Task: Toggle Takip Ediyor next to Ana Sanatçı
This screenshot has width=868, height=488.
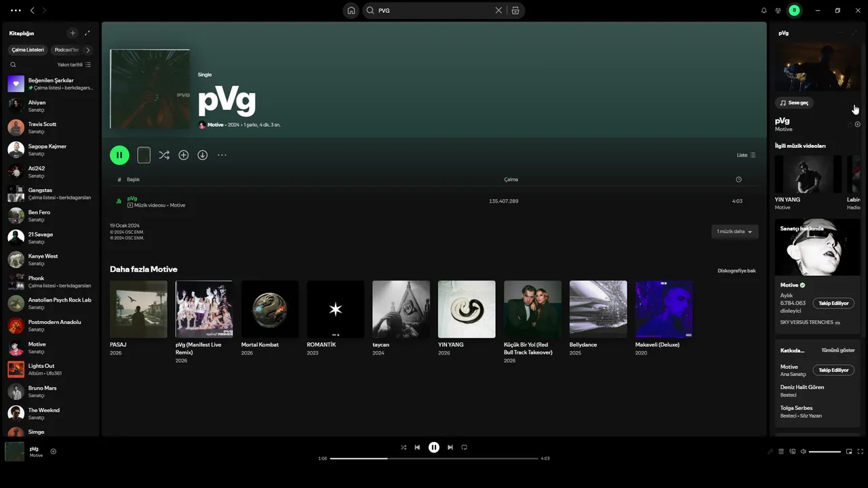Action: [x=833, y=370]
